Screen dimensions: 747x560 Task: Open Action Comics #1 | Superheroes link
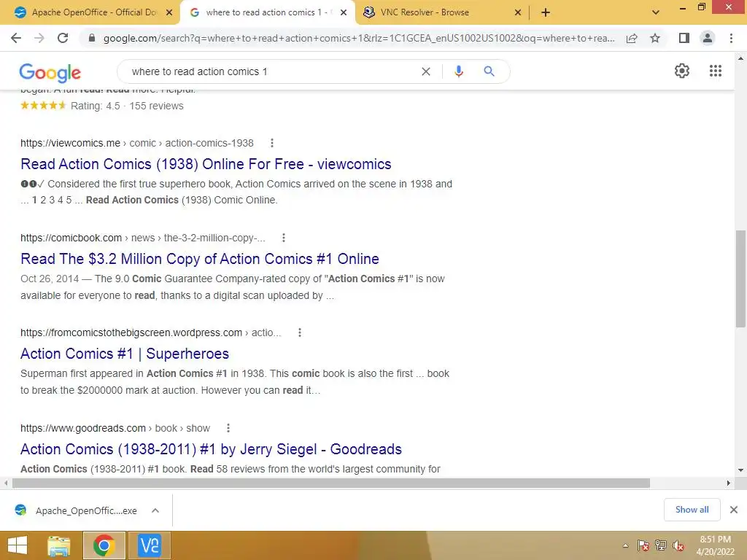(125, 354)
